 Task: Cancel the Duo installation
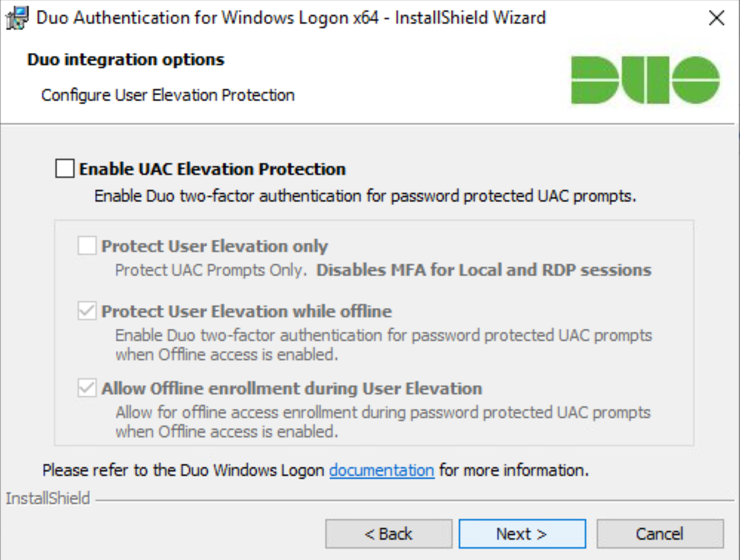pos(660,534)
